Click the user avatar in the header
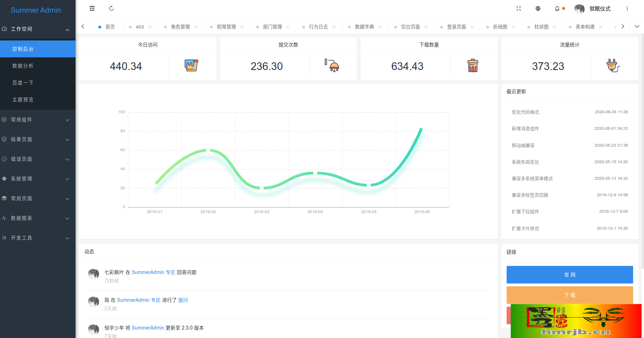 (x=579, y=9)
